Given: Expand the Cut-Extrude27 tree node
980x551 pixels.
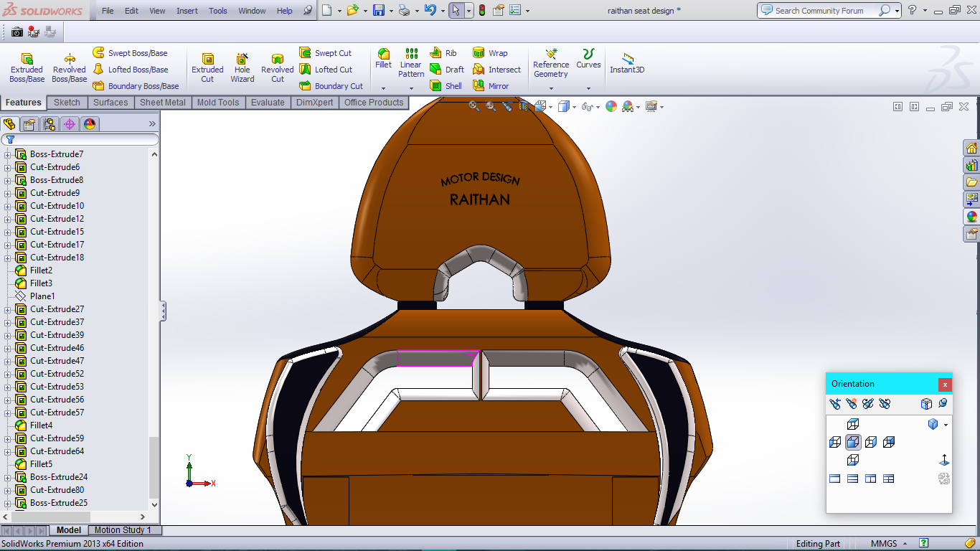Looking at the screenshot, I should pyautogui.click(x=8, y=309).
